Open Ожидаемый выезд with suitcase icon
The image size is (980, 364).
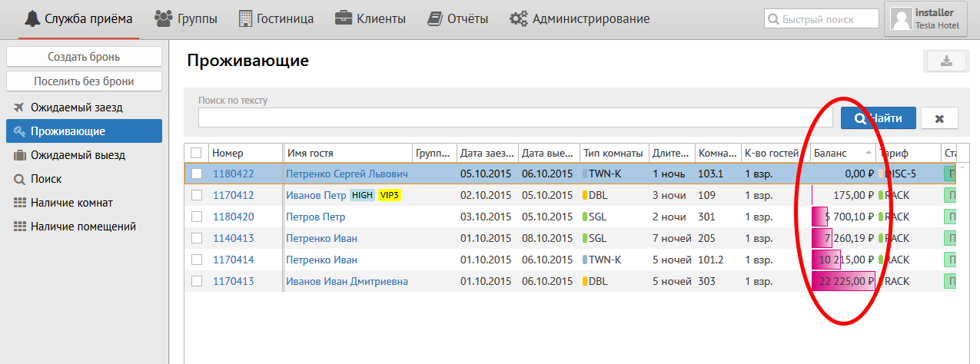tap(78, 155)
